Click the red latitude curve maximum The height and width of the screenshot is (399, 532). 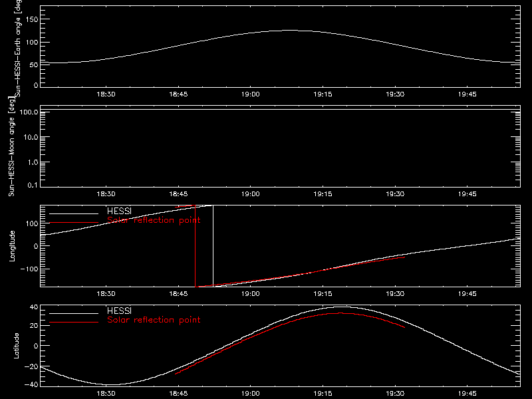[340, 313]
